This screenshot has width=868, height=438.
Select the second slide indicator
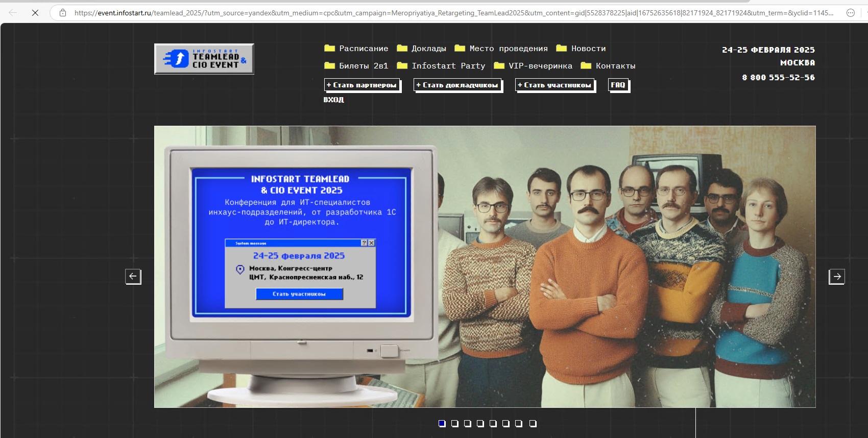pos(454,423)
